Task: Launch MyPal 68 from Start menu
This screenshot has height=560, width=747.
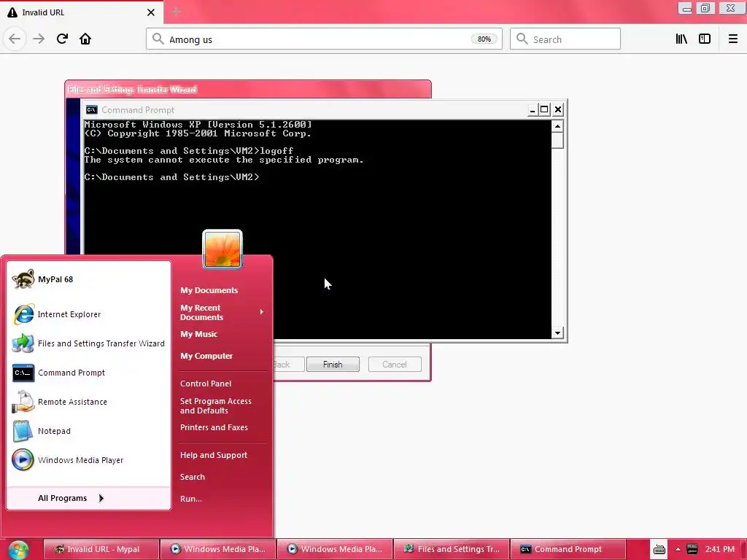Action: [x=89, y=279]
